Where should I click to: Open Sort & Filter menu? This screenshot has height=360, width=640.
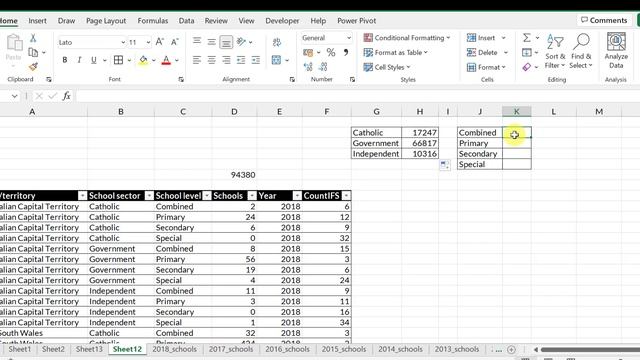coord(555,51)
